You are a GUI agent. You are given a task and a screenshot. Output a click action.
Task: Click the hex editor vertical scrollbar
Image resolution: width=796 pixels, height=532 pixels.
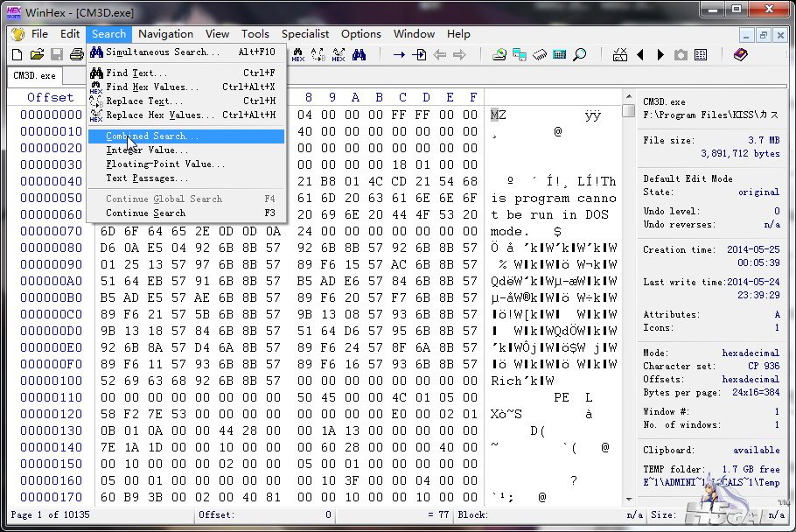click(x=628, y=306)
